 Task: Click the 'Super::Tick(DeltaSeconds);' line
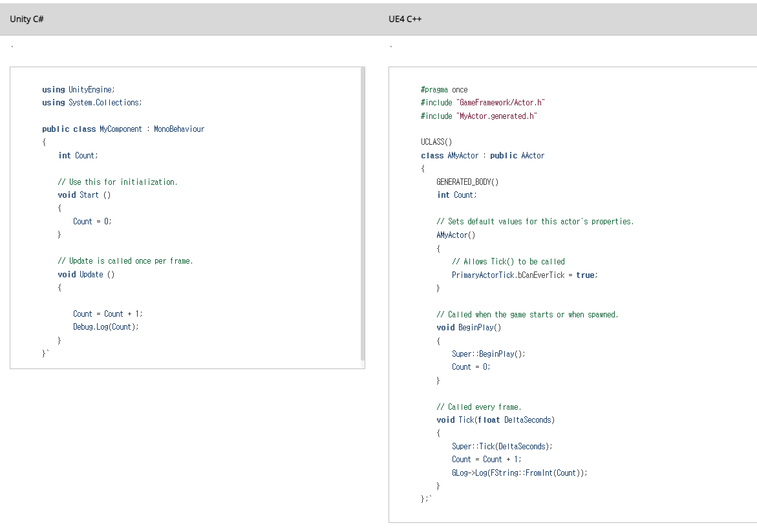pyautogui.click(x=502, y=447)
